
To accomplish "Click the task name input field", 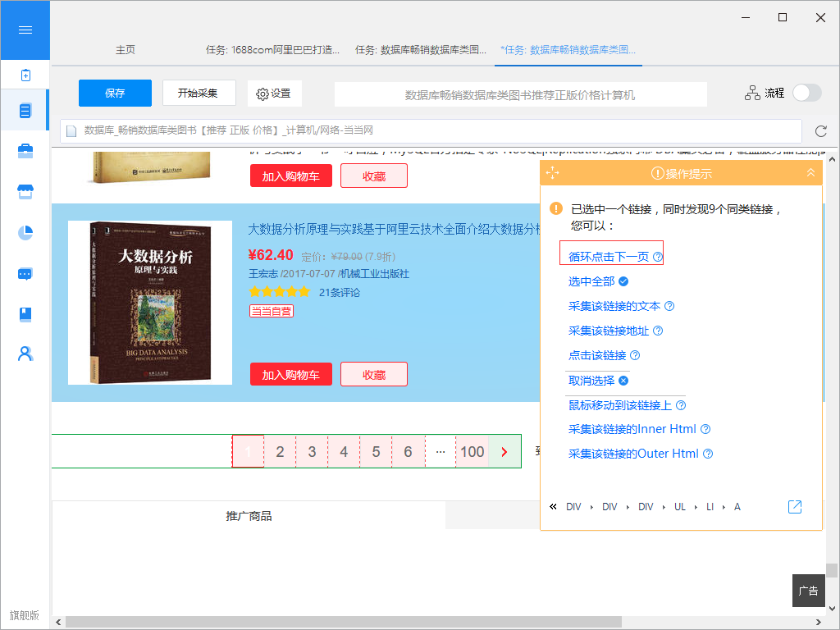I will click(x=520, y=95).
